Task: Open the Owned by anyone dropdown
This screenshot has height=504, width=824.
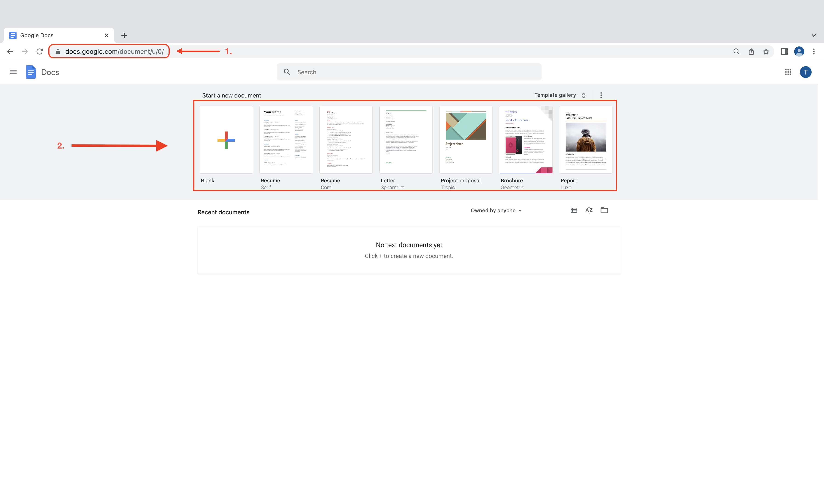Action: pyautogui.click(x=496, y=210)
